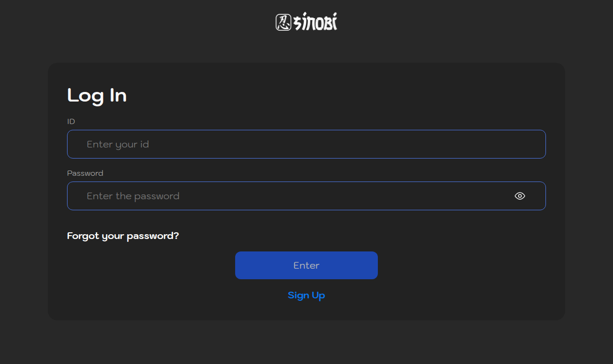
Task: Select the blue Enter button
Action: tap(306, 265)
